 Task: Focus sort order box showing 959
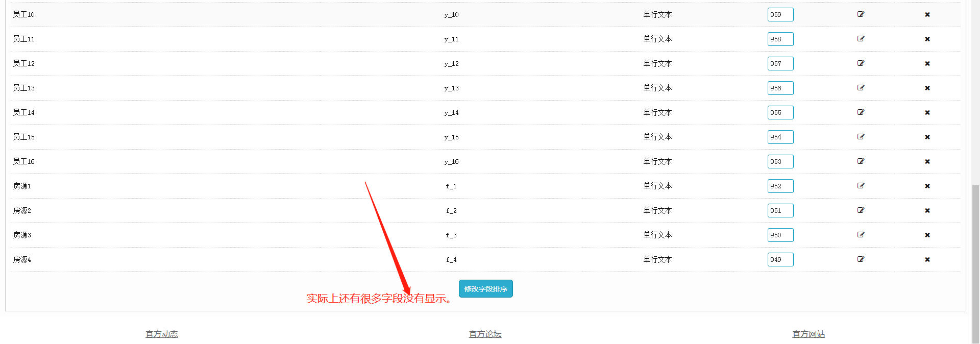click(x=780, y=15)
